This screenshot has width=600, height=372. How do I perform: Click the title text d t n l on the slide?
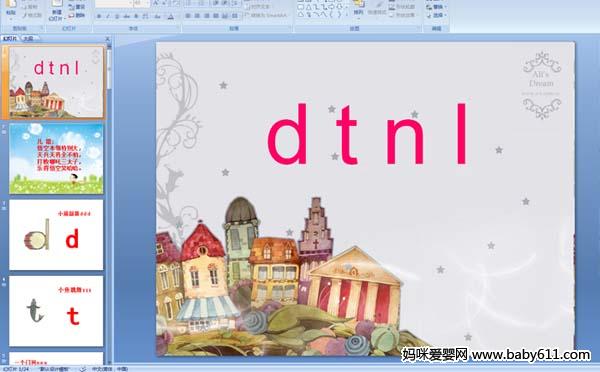367,134
